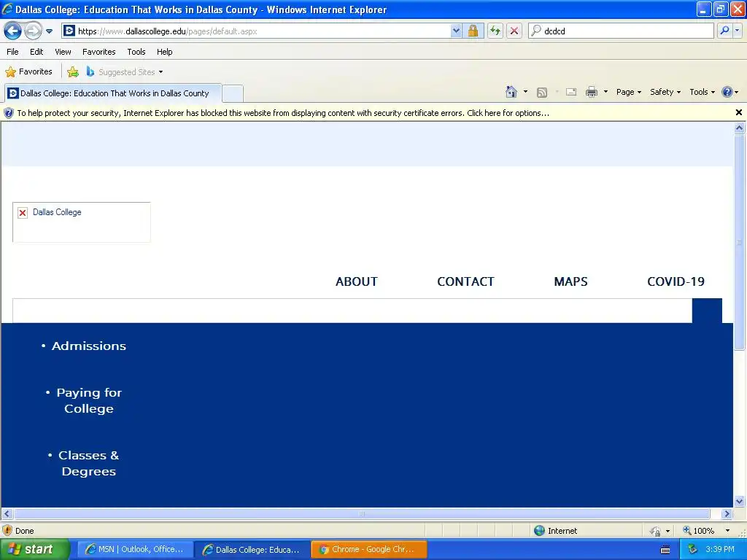The height and width of the screenshot is (560, 747).
Task: Click the Read Mail envelope icon
Action: (x=571, y=92)
